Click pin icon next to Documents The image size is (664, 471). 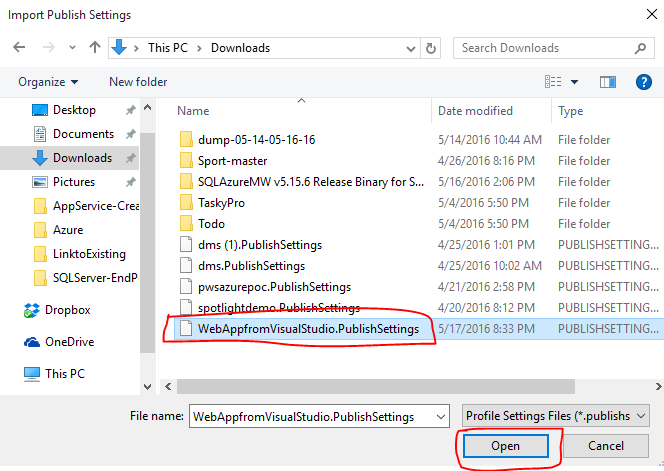(x=130, y=134)
